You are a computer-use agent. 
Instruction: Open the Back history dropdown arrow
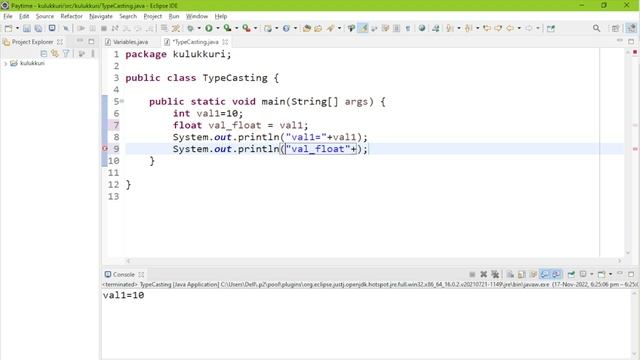pyautogui.click(x=519, y=28)
